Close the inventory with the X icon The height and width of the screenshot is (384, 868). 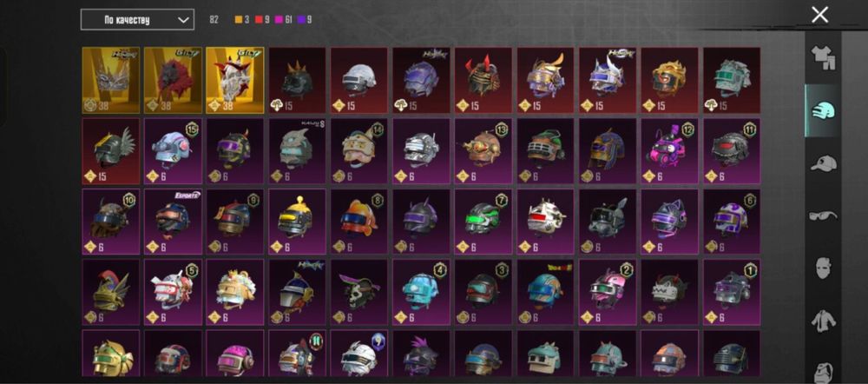(820, 15)
